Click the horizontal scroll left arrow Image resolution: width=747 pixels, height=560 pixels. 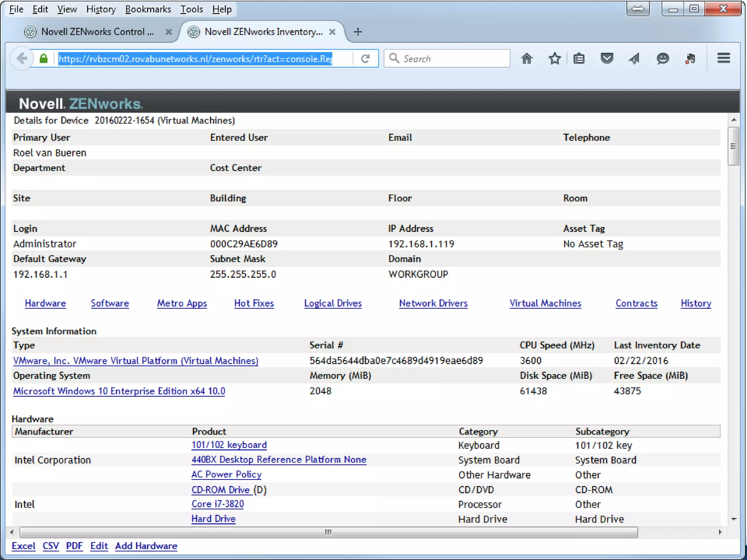pyautogui.click(x=12, y=532)
